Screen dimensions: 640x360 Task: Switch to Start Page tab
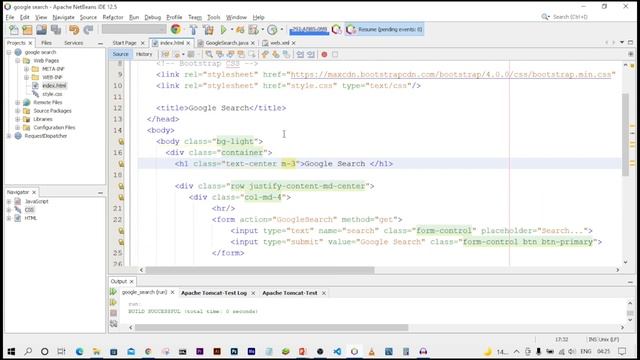click(x=124, y=43)
